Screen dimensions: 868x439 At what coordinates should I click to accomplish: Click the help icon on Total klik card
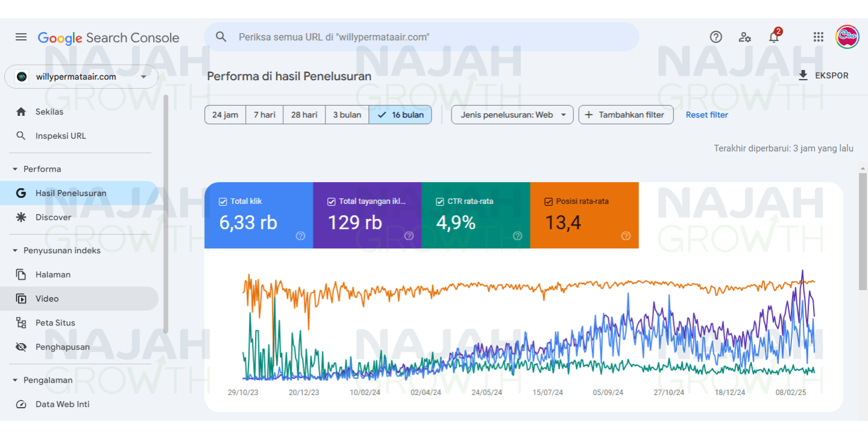(300, 236)
